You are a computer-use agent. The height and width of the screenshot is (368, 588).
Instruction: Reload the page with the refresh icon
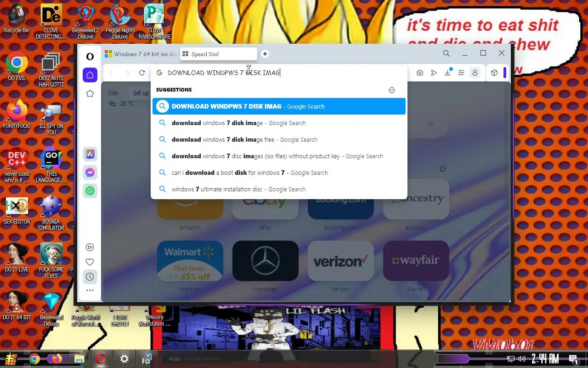coord(142,73)
